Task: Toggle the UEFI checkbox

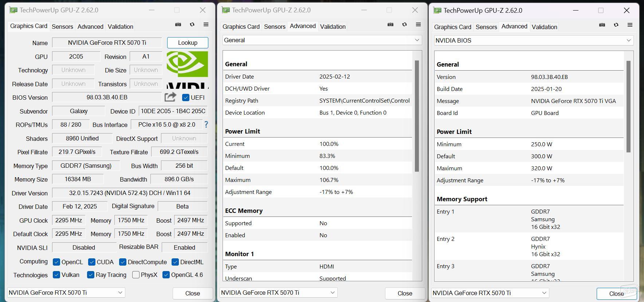Action: [186, 98]
